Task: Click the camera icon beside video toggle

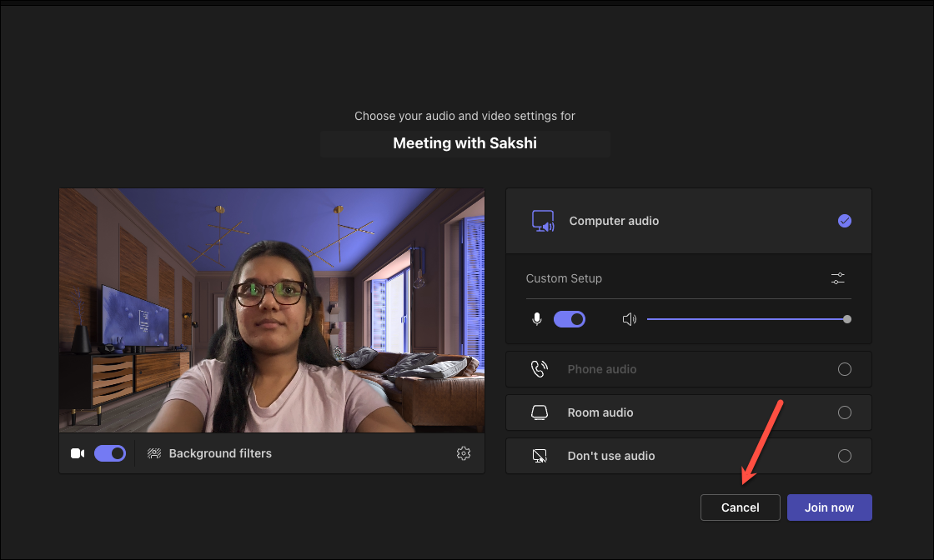Action: [78, 452]
